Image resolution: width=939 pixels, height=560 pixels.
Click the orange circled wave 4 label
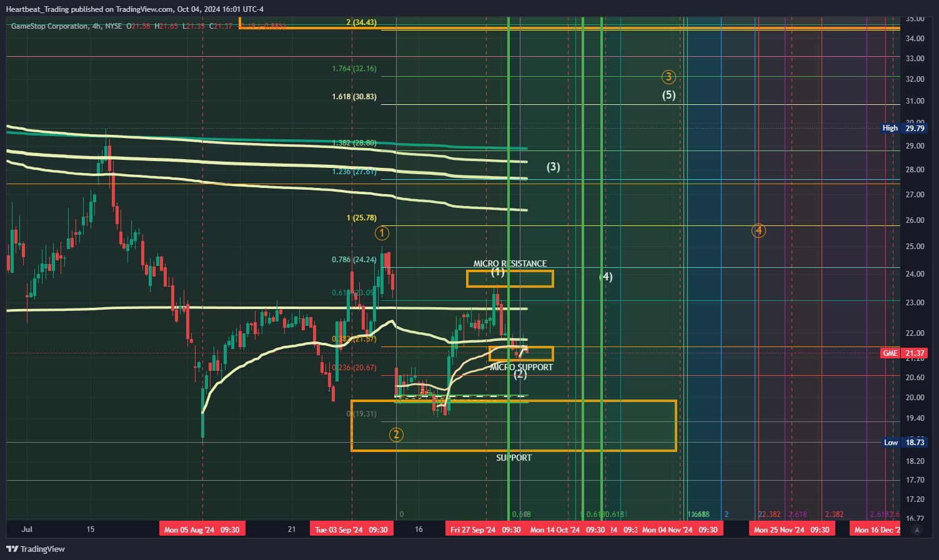click(x=758, y=230)
